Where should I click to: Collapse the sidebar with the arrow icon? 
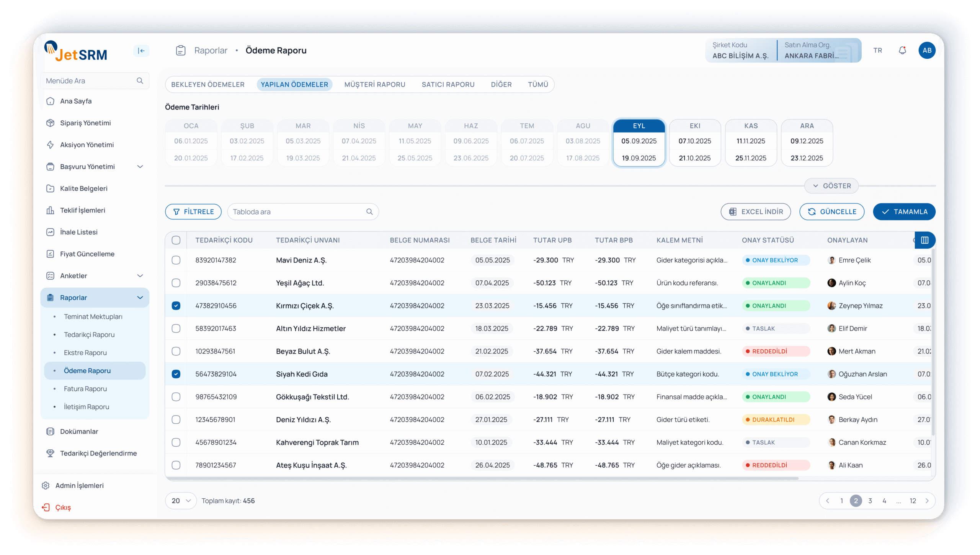[141, 51]
